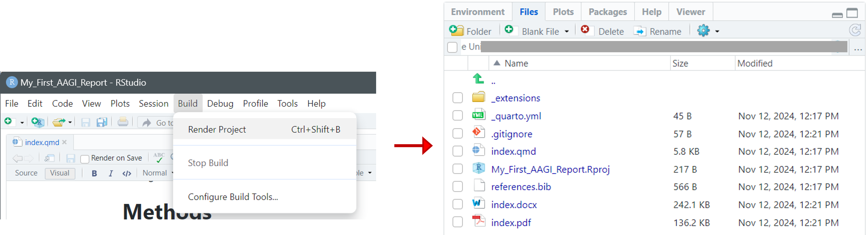Click the Bold formatting icon
This screenshot has width=868, height=235.
click(94, 173)
